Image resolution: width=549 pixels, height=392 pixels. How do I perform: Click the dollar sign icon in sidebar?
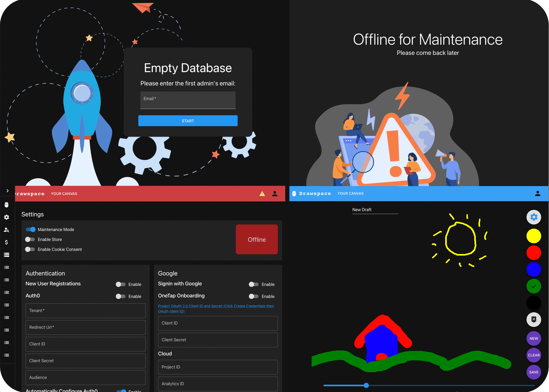(7, 242)
